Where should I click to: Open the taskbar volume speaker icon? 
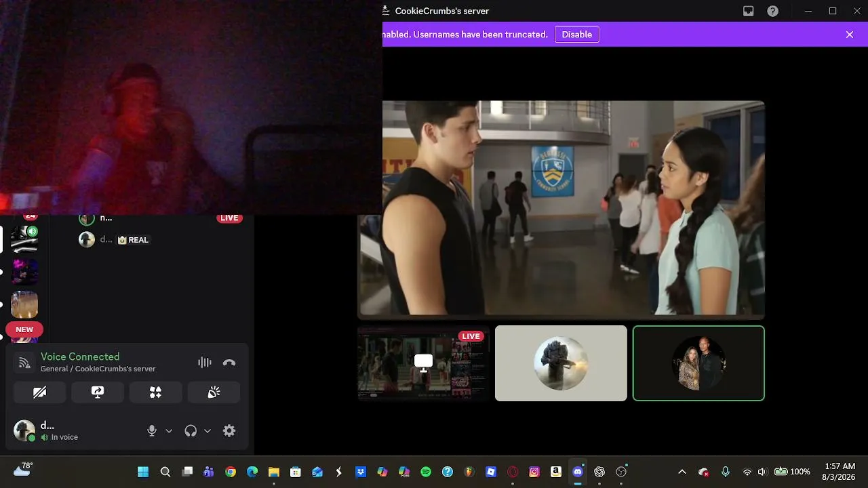tap(762, 472)
